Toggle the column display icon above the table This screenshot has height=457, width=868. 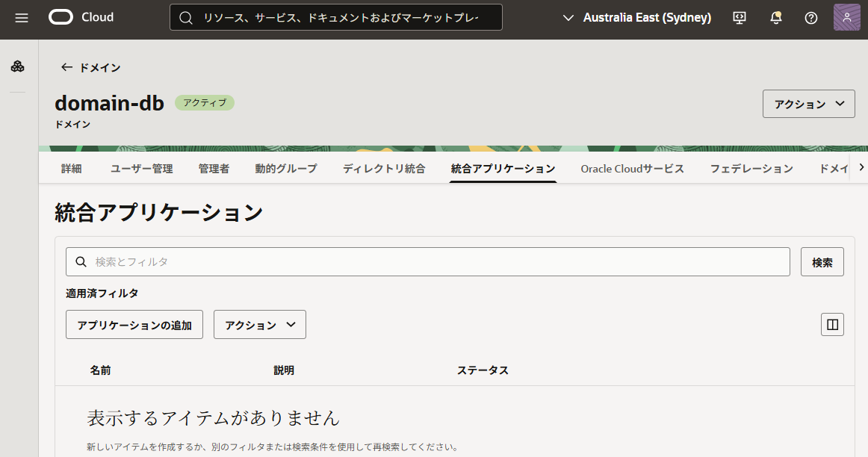coord(832,324)
